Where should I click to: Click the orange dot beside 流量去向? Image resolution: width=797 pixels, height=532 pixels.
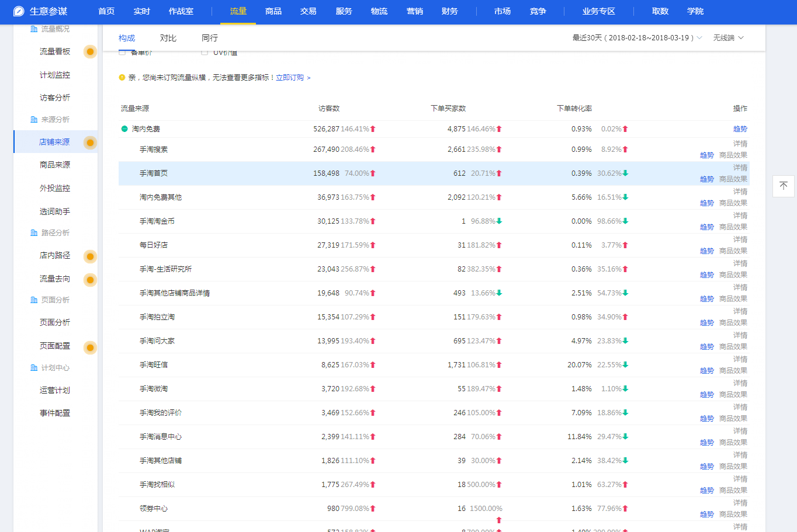pos(90,280)
